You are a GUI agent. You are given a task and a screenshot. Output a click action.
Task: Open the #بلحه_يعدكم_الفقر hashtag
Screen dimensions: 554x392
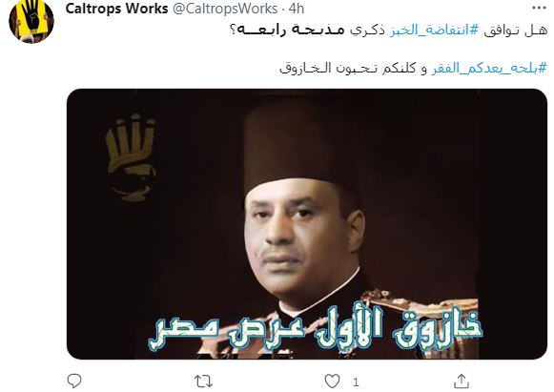pos(489,68)
